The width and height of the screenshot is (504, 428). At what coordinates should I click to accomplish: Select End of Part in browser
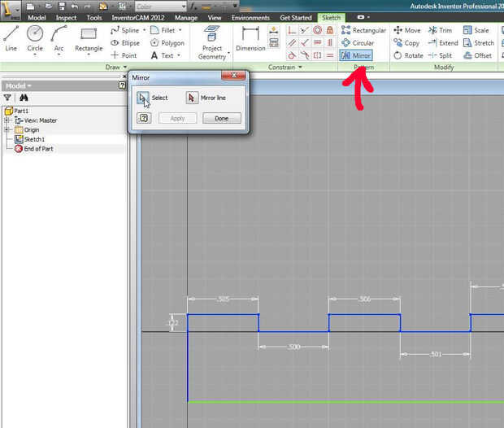[x=34, y=149]
